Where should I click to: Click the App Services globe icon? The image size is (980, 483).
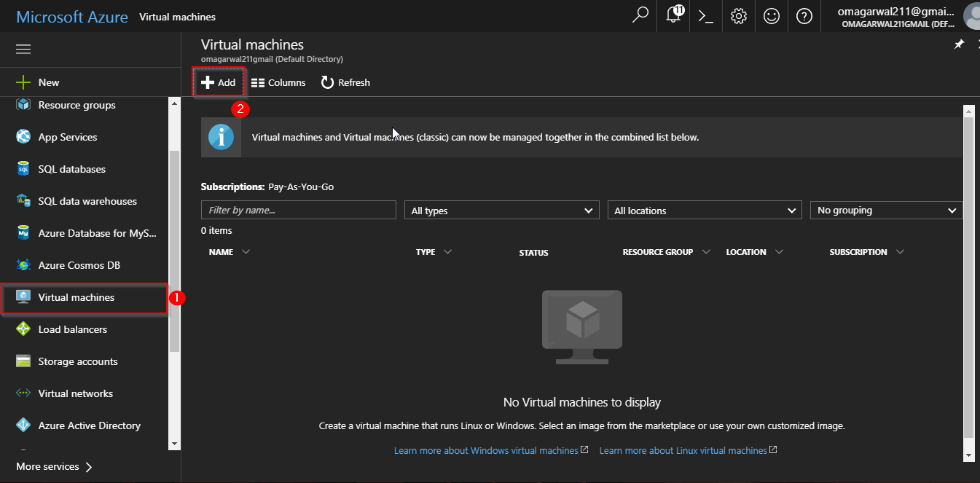click(x=23, y=137)
